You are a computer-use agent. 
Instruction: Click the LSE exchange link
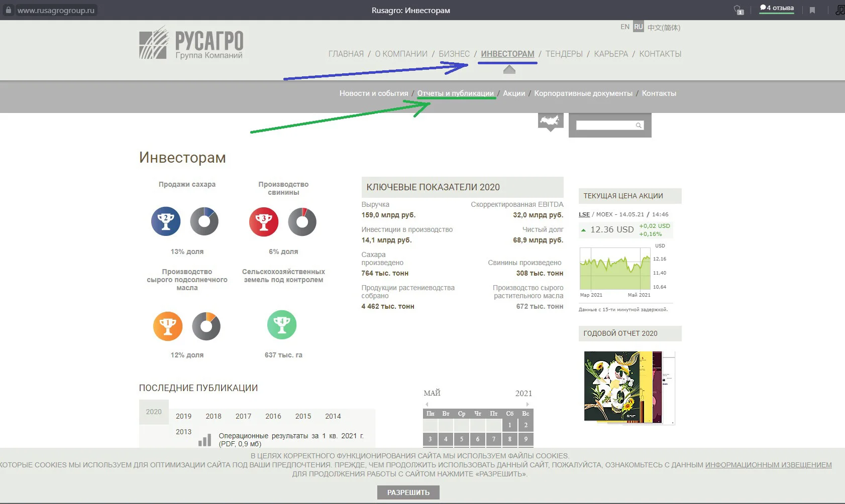[584, 214]
